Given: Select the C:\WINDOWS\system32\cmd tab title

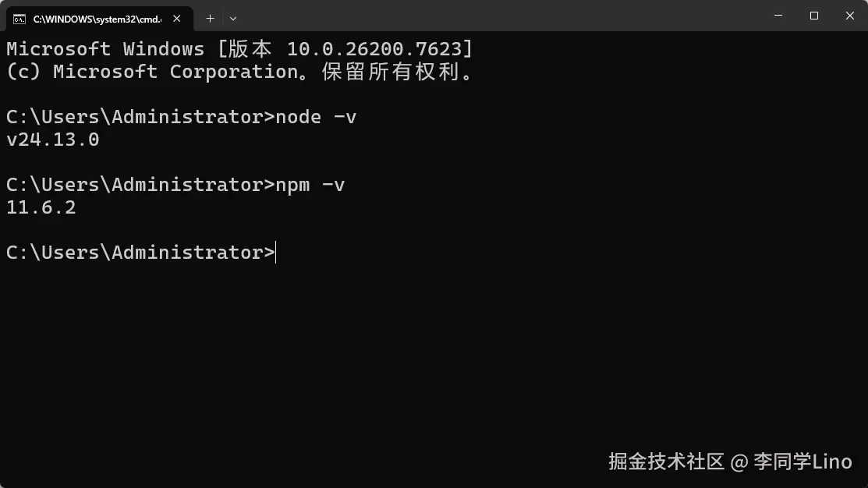Looking at the screenshot, I should pyautogui.click(x=97, y=19).
